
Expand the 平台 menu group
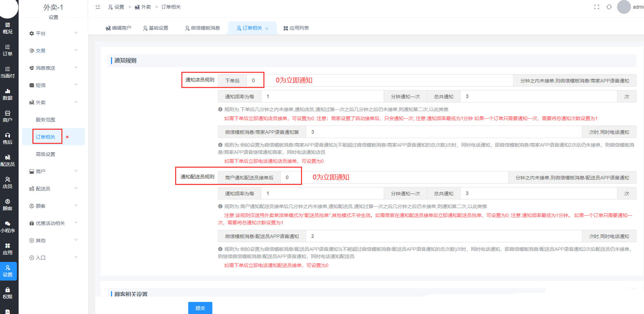[x=53, y=33]
